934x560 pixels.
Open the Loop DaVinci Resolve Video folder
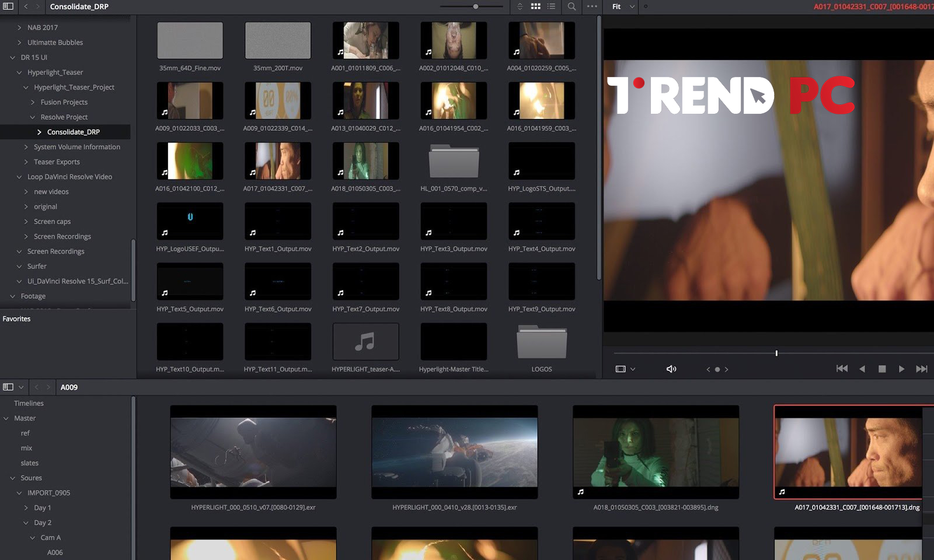click(x=69, y=177)
